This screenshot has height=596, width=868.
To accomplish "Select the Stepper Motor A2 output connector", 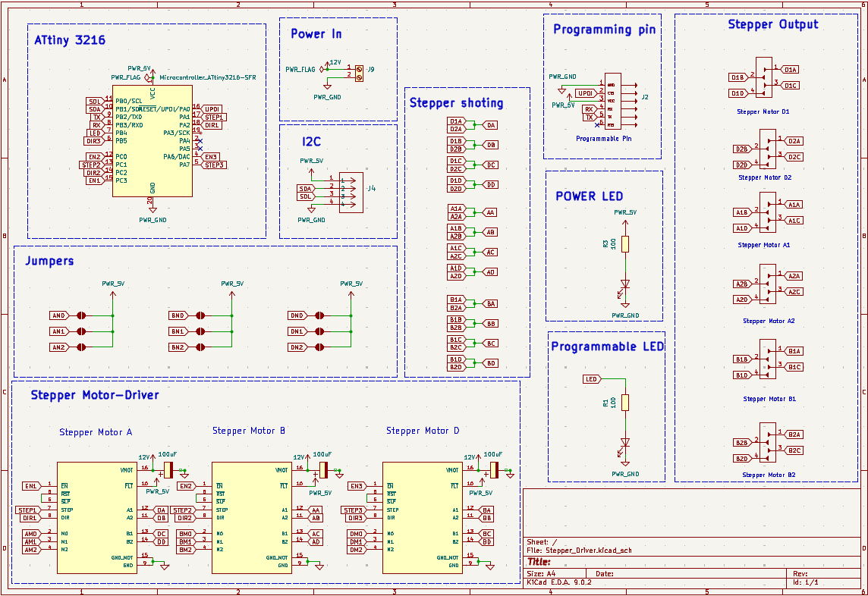I will tap(768, 284).
